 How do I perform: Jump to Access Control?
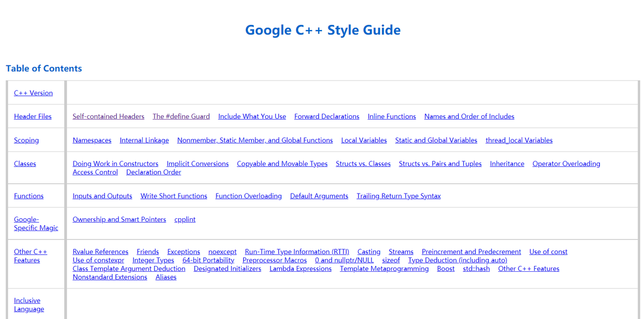tap(96, 172)
